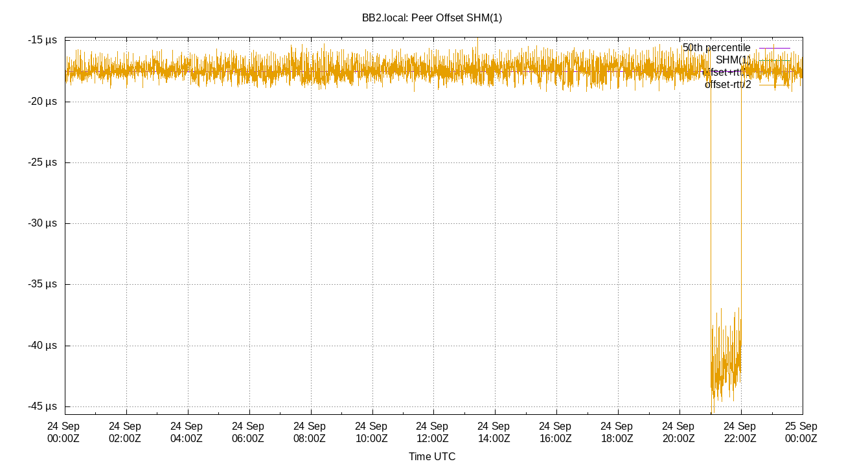Viewport: 868px width, 466px height.
Task: Click the '24 Sep 22:00Z' x-axis label
Action: 740,432
